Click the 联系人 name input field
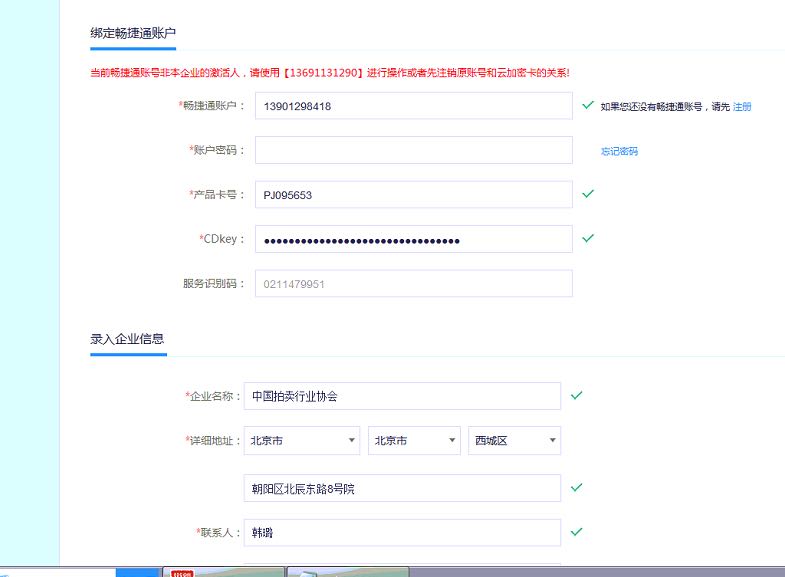This screenshot has height=577, width=785. click(x=402, y=532)
